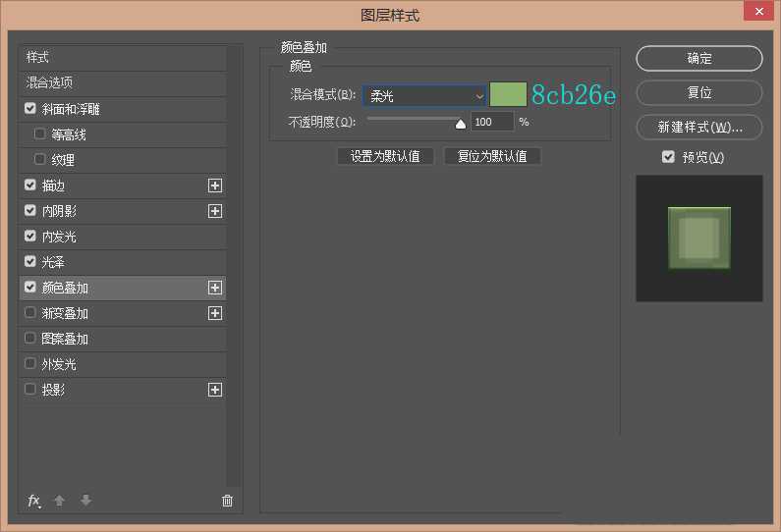Image resolution: width=781 pixels, height=532 pixels.
Task: Click the 设置为默认值 button
Action: [x=385, y=156]
